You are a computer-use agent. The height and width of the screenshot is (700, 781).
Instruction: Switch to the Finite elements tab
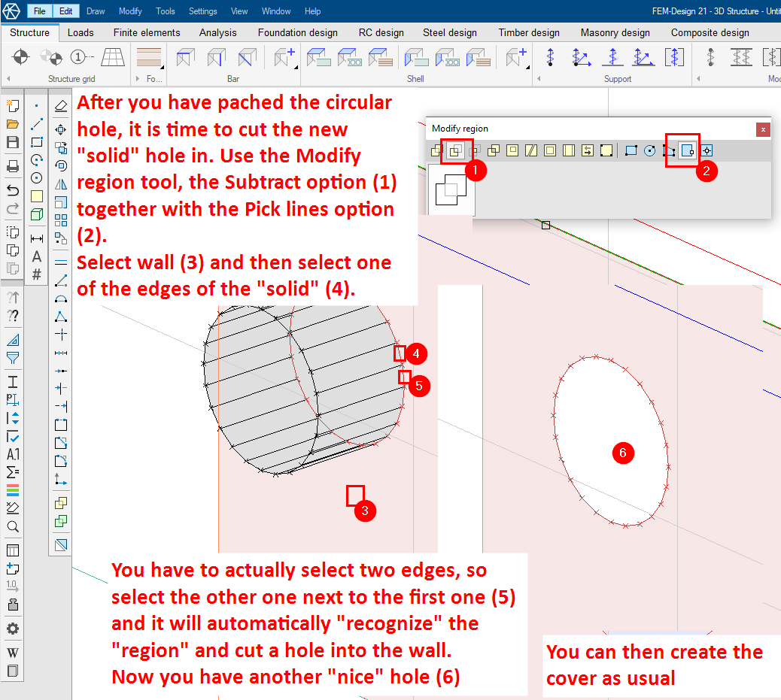point(147,32)
